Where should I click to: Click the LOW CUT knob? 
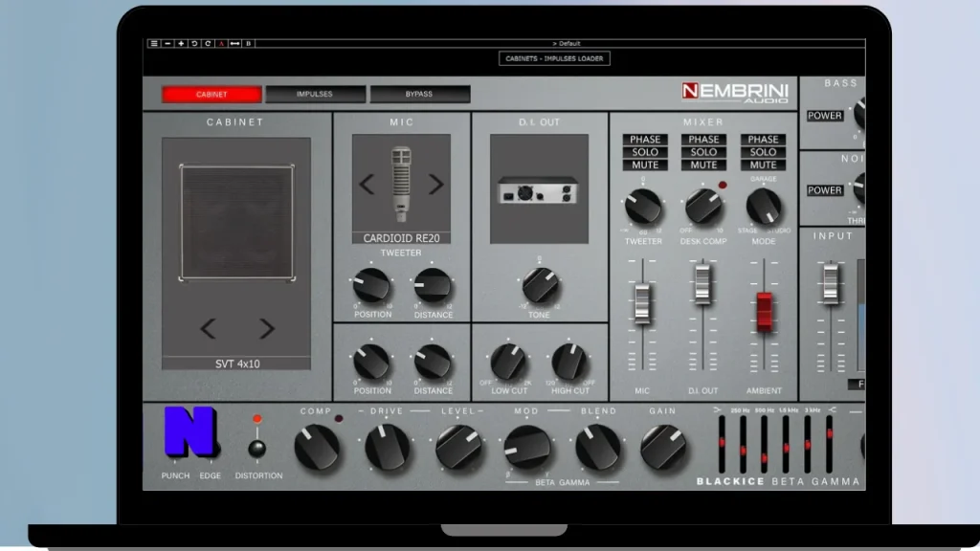[508, 362]
